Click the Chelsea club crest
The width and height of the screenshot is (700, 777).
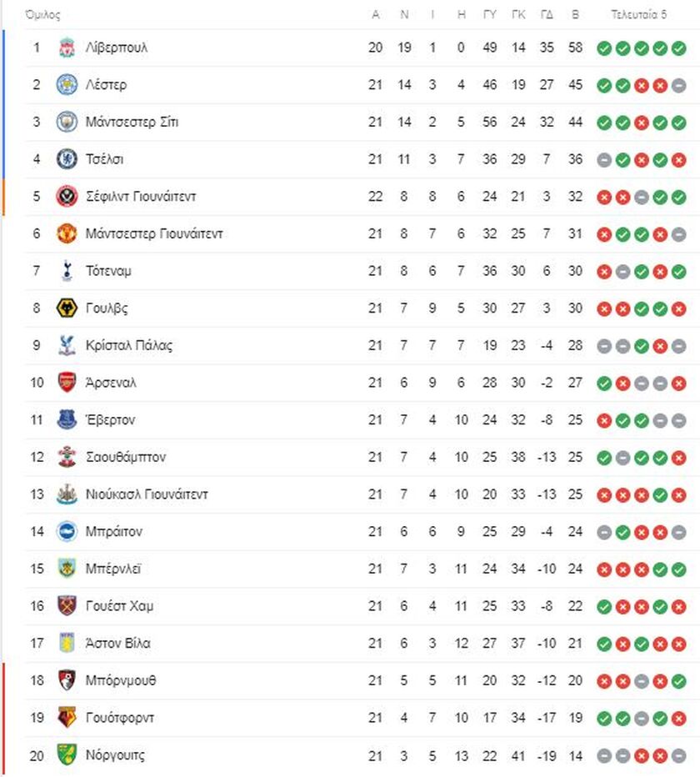tap(67, 159)
